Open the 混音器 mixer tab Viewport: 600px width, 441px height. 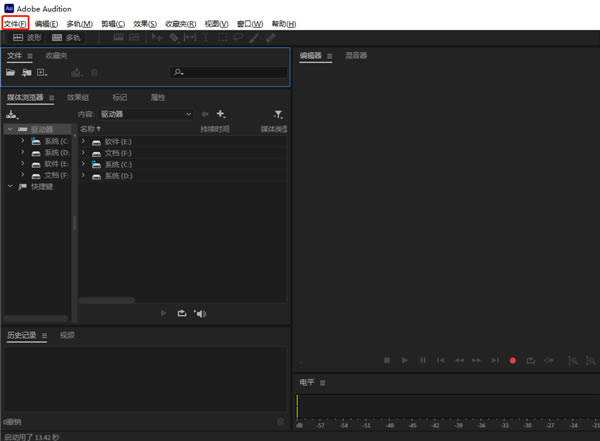[x=356, y=56]
